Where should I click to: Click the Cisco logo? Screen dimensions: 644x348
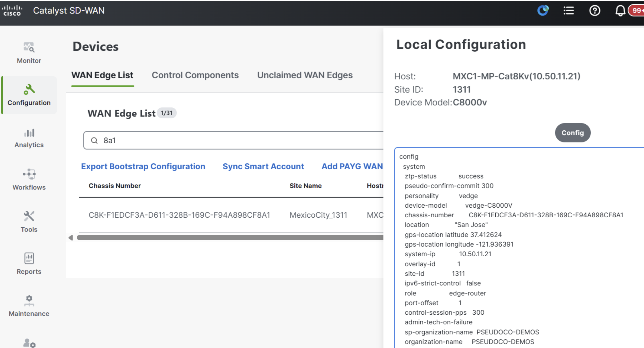tap(12, 11)
